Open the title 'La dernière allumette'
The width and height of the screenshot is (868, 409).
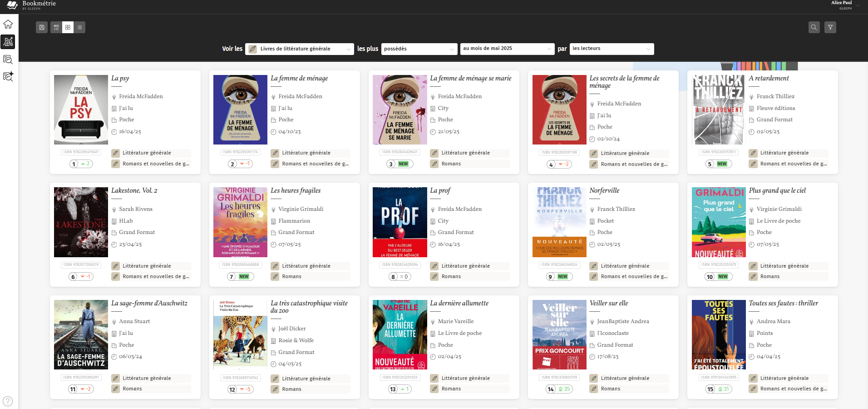pyautogui.click(x=459, y=303)
